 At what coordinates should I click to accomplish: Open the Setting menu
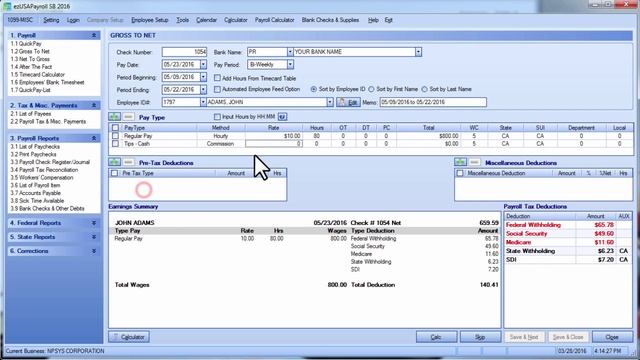51,20
